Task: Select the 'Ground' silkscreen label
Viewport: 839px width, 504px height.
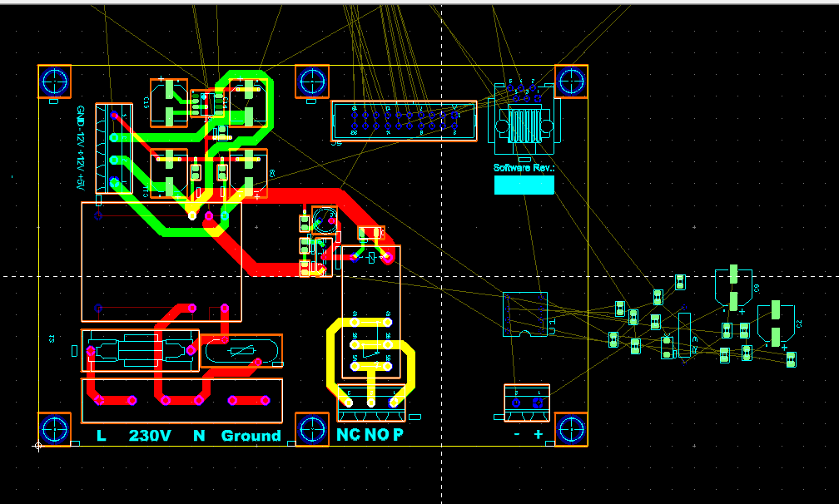Action: click(x=251, y=435)
